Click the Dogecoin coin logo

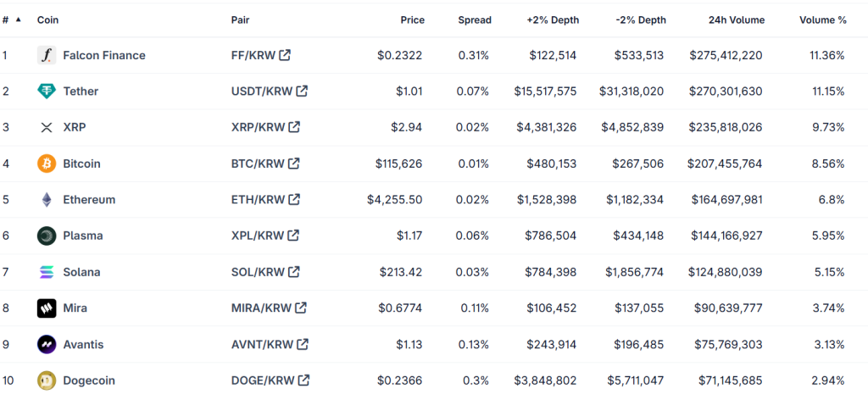[47, 380]
